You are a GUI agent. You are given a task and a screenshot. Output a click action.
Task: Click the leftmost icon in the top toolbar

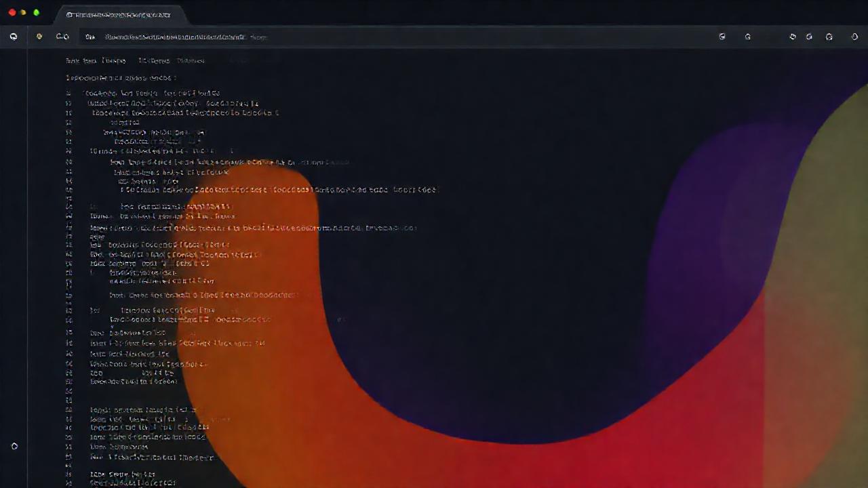(x=14, y=37)
